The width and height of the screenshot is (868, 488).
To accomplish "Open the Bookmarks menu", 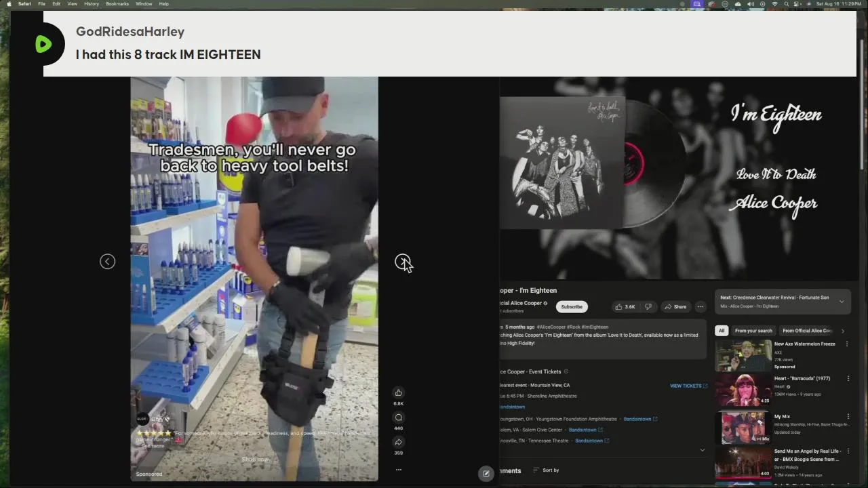I will click(117, 3).
